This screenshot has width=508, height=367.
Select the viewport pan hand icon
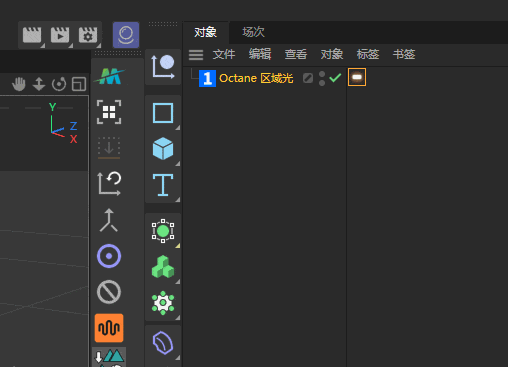19,84
